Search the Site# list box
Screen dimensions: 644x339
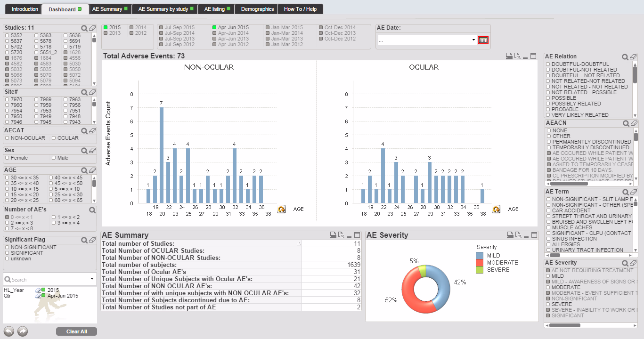click(84, 92)
